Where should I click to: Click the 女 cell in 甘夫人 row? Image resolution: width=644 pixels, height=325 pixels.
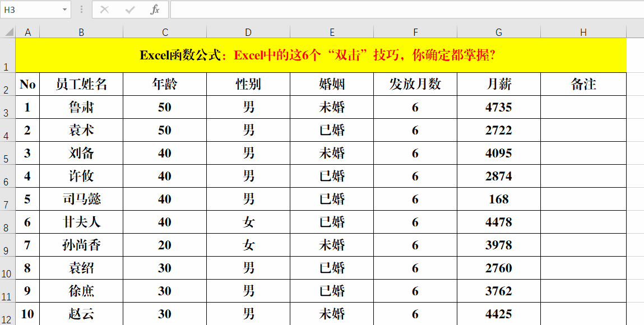(248, 222)
